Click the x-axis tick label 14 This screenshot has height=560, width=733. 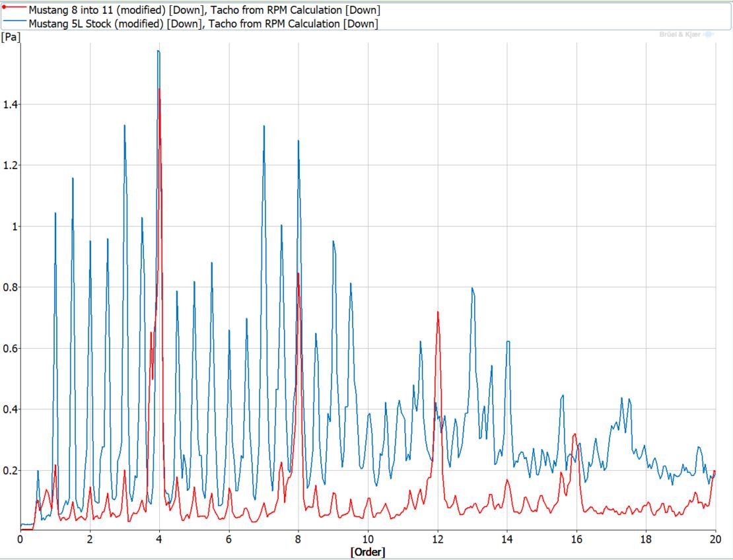coord(506,539)
